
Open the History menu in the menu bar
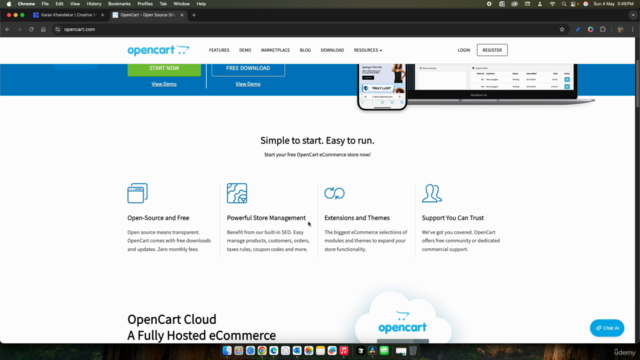click(94, 4)
